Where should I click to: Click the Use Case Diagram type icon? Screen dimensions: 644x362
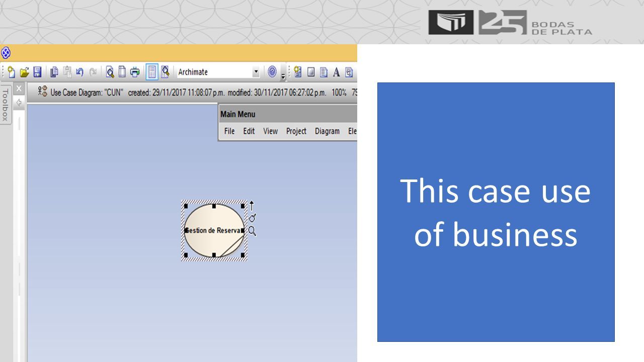(42, 92)
